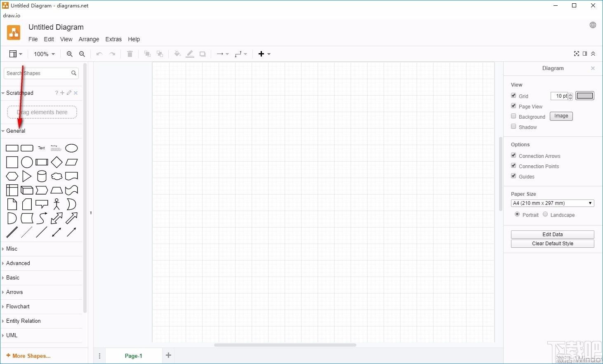Select the Portrait radio button
This screenshot has height=364, width=603.
(517, 214)
